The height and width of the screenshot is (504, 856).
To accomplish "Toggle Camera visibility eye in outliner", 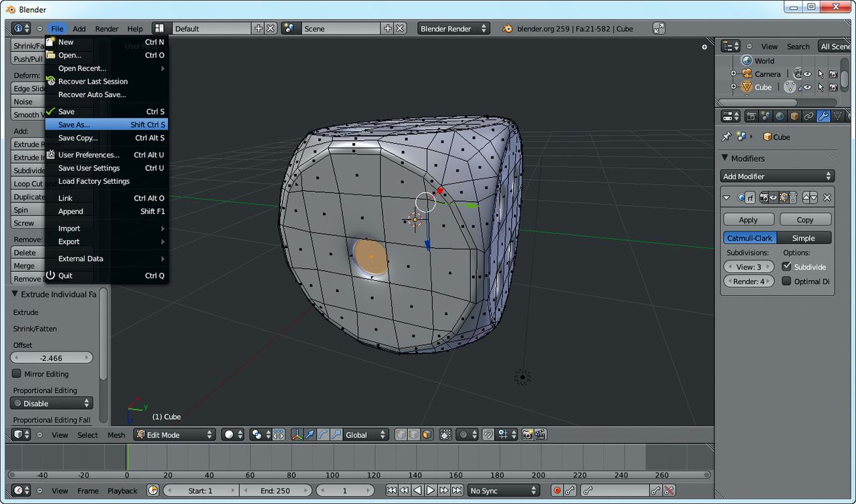I will point(807,74).
